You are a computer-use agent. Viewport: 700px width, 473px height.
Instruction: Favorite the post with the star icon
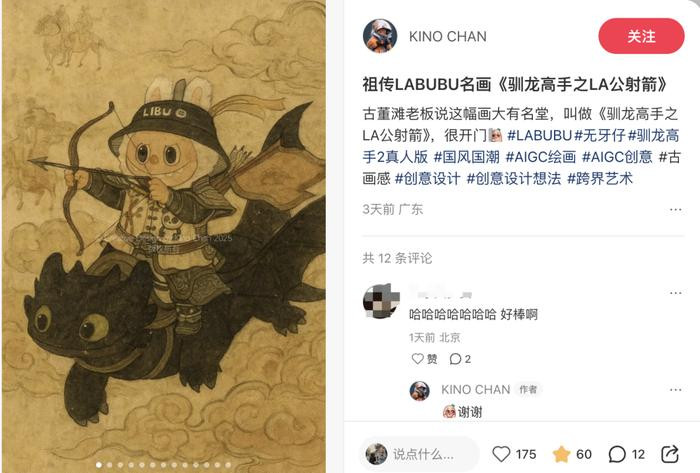click(x=561, y=454)
